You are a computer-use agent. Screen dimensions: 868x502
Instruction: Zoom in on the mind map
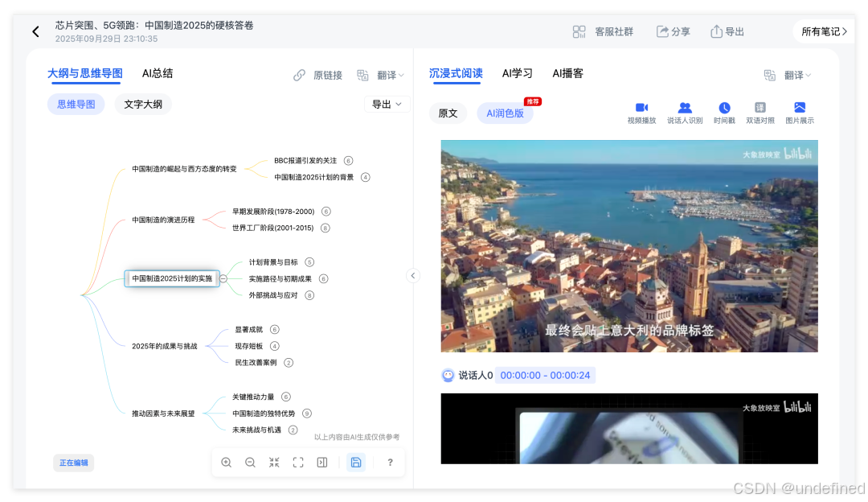point(227,462)
